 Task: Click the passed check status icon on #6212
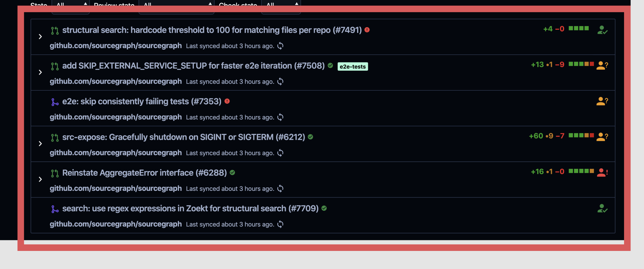pyautogui.click(x=310, y=137)
